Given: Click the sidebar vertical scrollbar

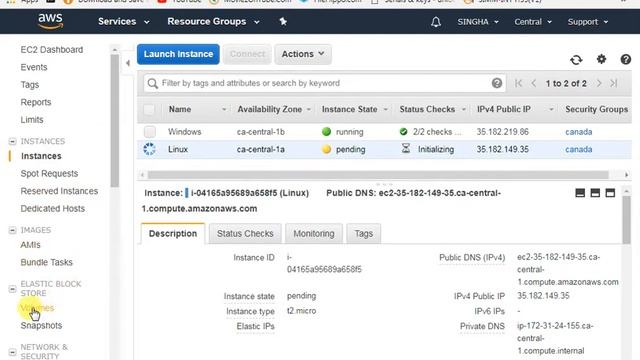Looking at the screenshot, I should pos(115,120).
